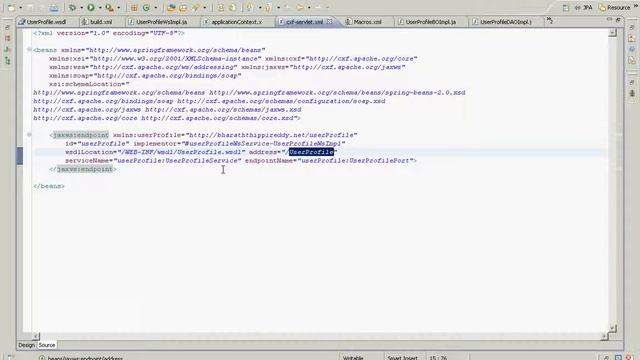640x360 pixels.
Task: Click the Debug bug toolbar icon
Action: (72, 7)
